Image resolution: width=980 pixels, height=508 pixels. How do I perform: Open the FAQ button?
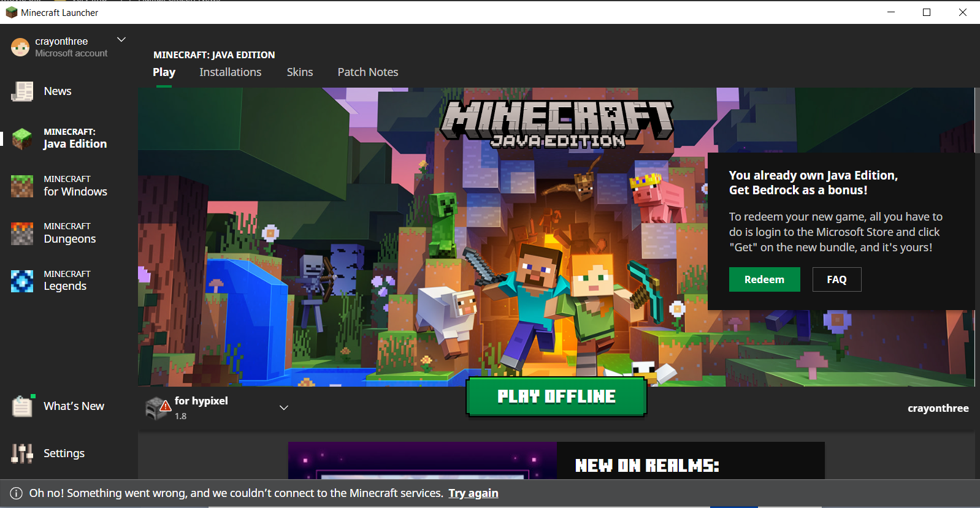click(836, 279)
